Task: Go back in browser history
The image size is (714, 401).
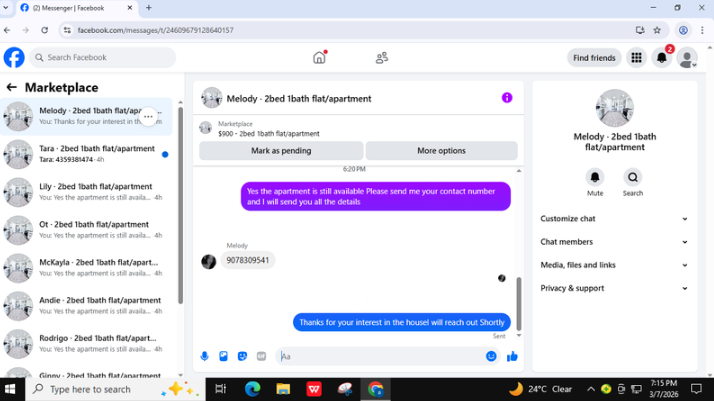Action: [x=7, y=30]
